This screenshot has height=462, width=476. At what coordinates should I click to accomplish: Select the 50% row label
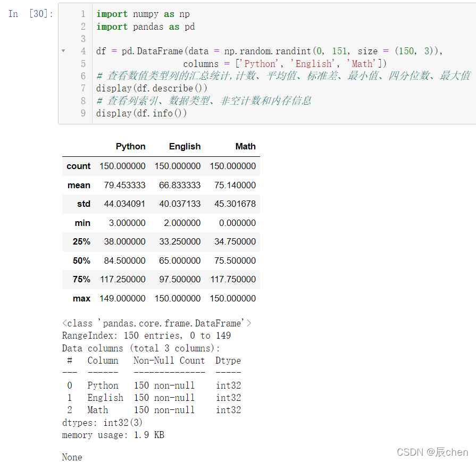pyautogui.click(x=81, y=261)
